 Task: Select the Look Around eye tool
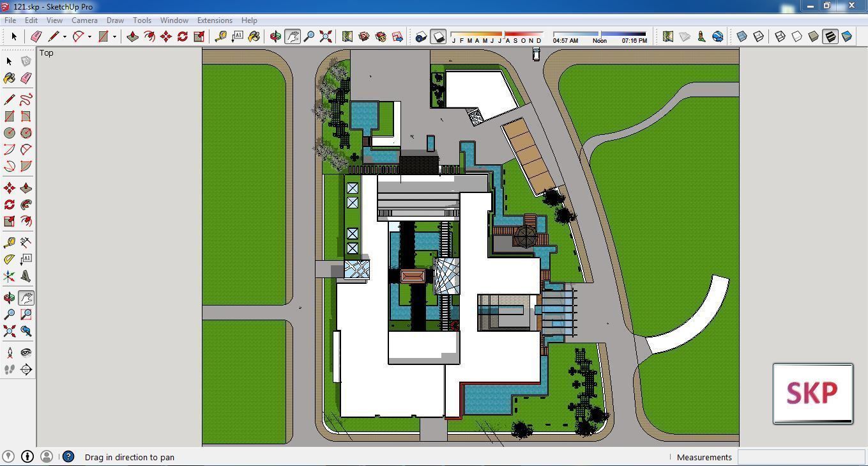click(26, 353)
